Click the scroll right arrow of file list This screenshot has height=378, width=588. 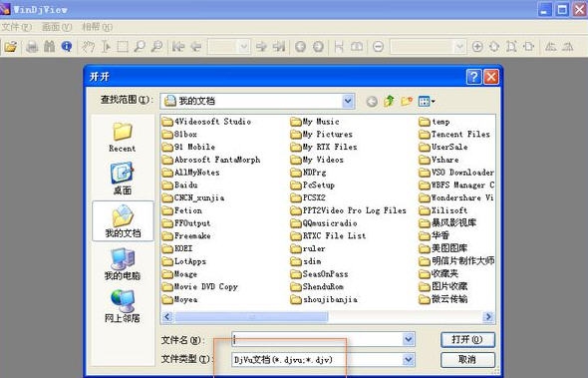[x=488, y=317]
